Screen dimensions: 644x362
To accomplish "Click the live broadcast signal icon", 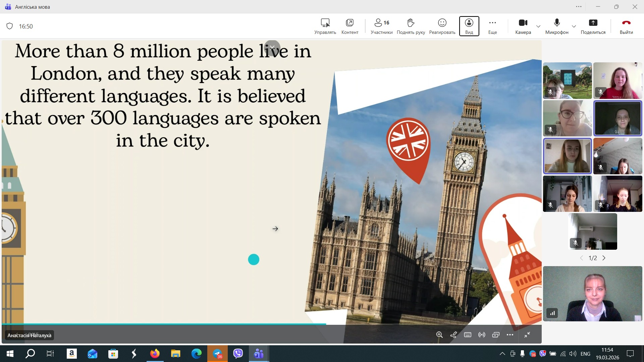I will click(x=482, y=335).
